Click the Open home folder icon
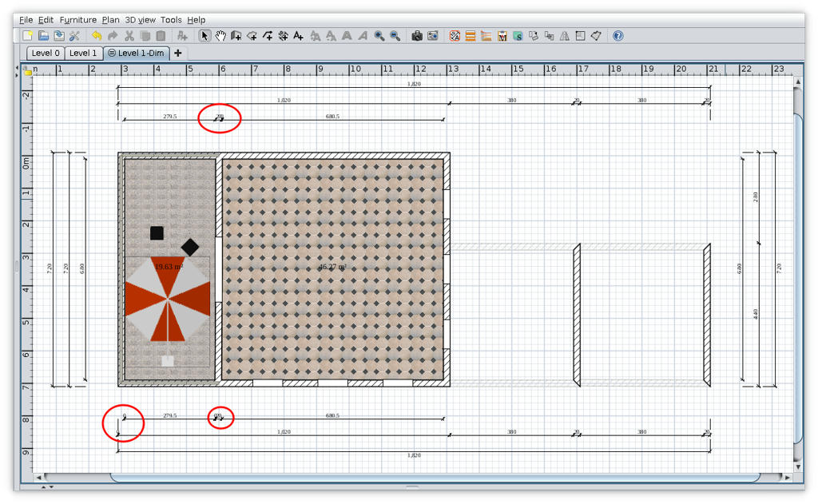 pos(43,36)
